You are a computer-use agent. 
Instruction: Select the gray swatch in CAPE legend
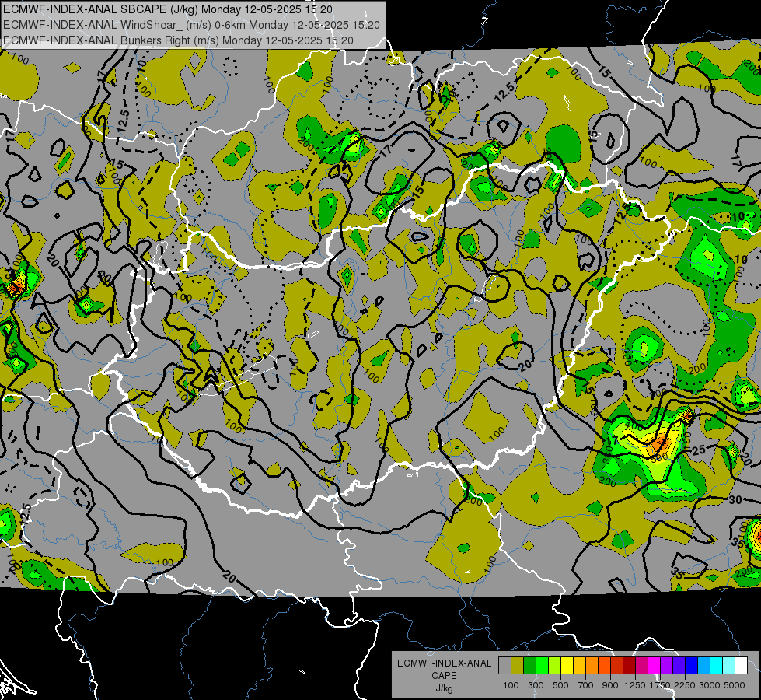(504, 665)
